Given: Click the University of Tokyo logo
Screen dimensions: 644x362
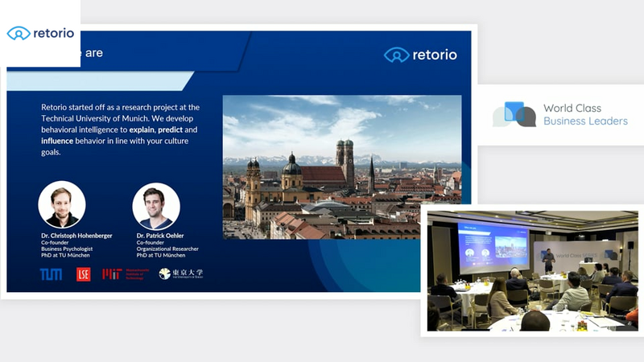Looking at the screenshot, I should [x=181, y=274].
